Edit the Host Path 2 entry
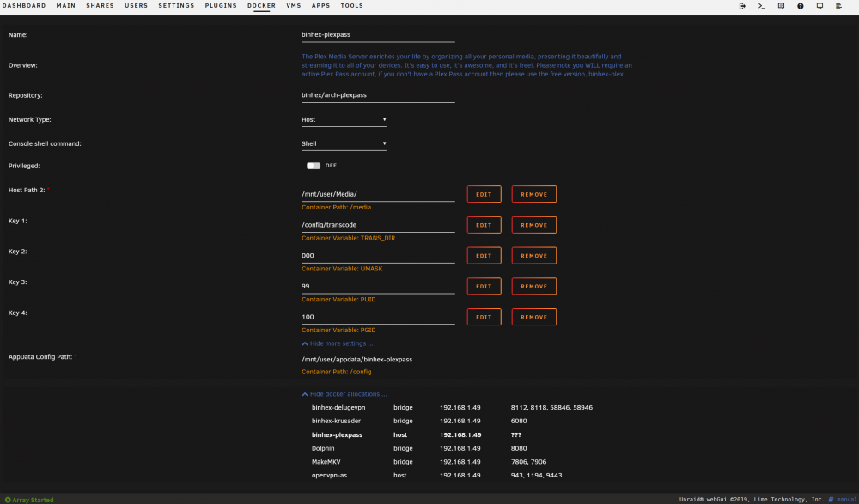This screenshot has width=859, height=504. tap(484, 194)
